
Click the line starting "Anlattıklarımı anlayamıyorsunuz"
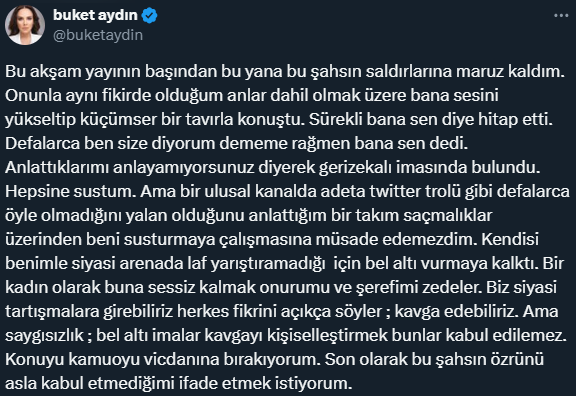(x=273, y=167)
